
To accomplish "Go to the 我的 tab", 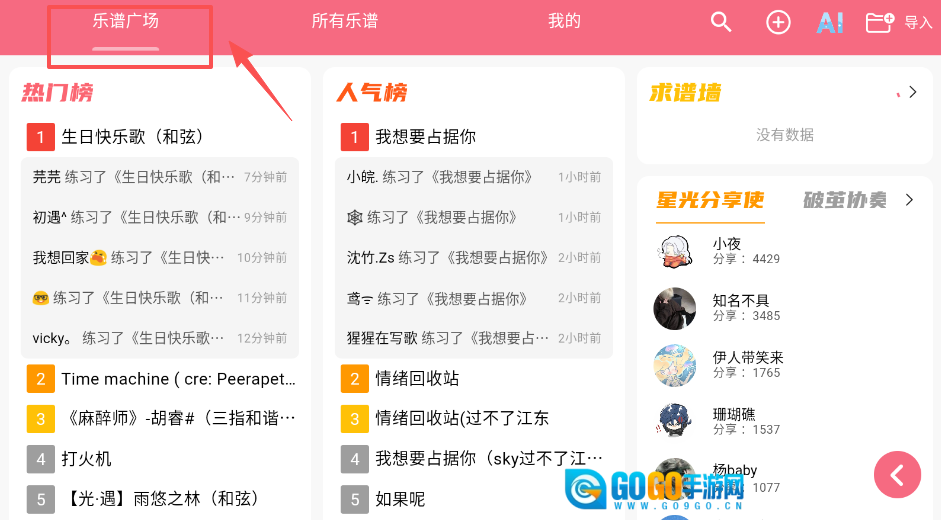I will tap(564, 21).
